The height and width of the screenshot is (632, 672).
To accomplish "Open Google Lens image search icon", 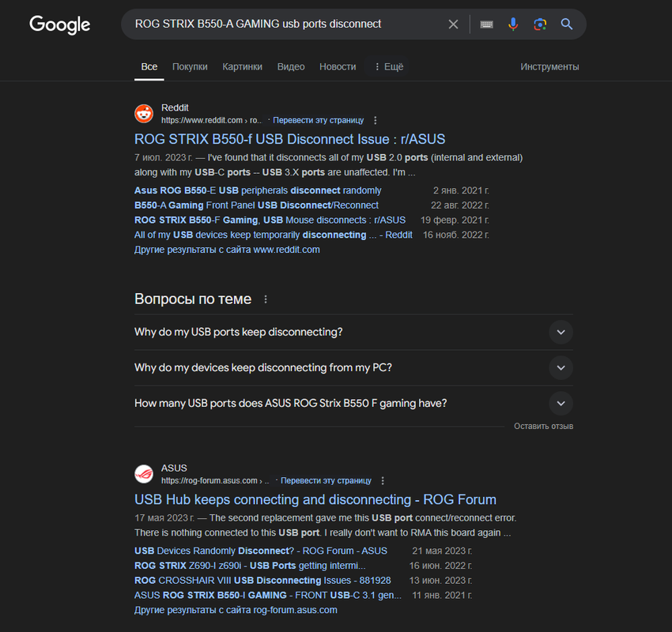I will coord(540,24).
